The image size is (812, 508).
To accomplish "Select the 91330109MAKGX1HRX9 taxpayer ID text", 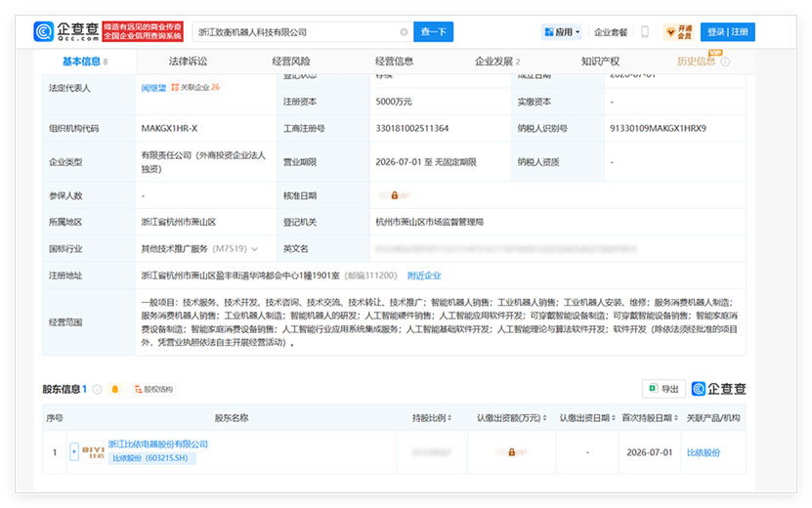I will [658, 128].
